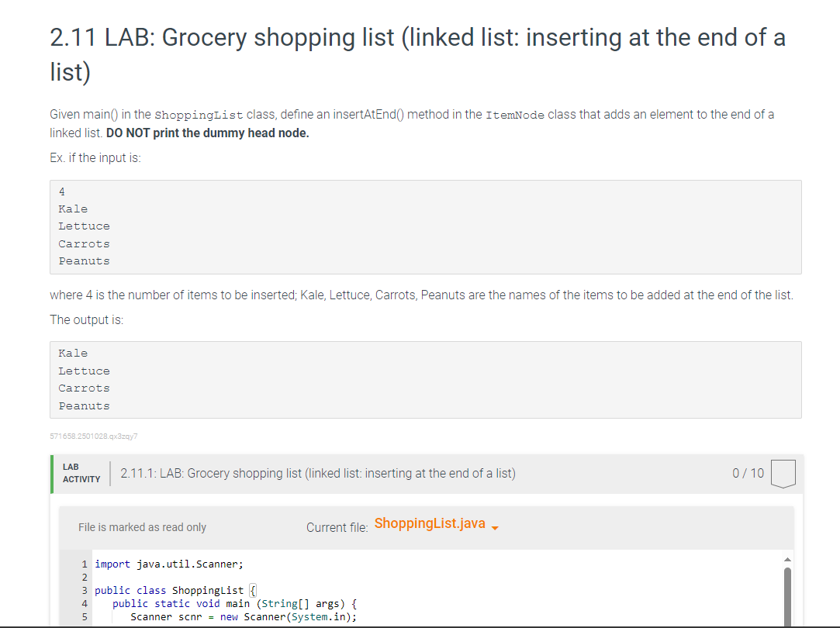Screen dimensions: 840x628
Task: Click the scrollbar up arrow in the code editor
Action: (787, 557)
